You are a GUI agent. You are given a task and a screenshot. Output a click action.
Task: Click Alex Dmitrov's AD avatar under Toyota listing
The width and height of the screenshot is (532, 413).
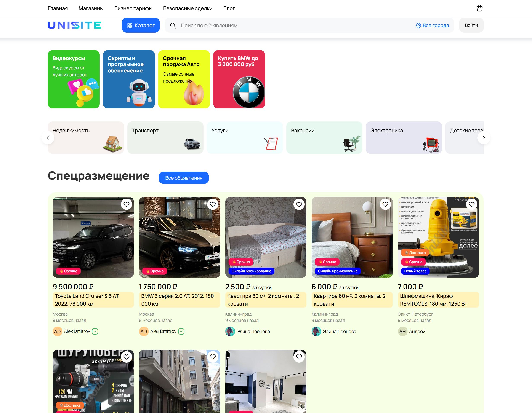(58, 332)
